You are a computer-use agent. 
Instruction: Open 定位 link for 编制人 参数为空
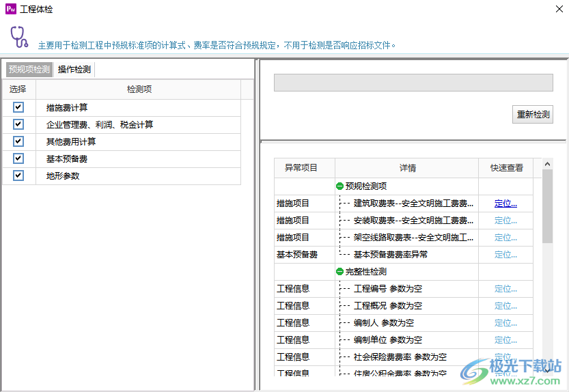coord(505,323)
